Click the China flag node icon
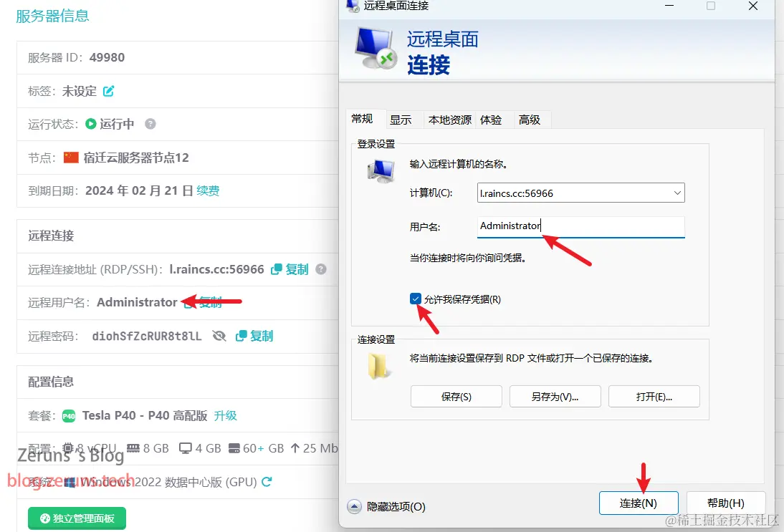This screenshot has width=784, height=532. 71,158
